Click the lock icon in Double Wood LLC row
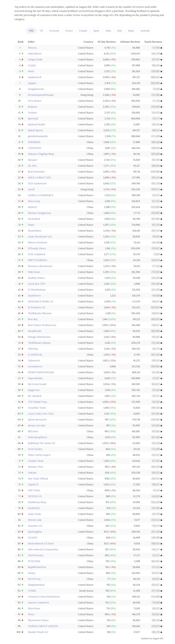Viewport: 175px width, 644px height. (x=161, y=632)
